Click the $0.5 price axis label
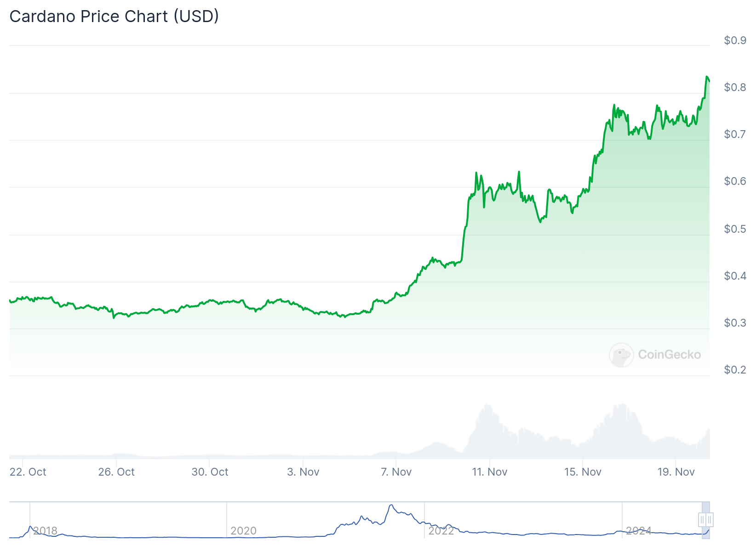The width and height of the screenshot is (756, 552). (x=735, y=229)
